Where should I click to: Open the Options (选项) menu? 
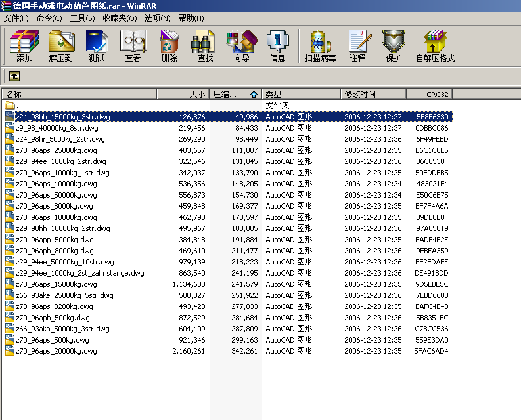[158, 18]
